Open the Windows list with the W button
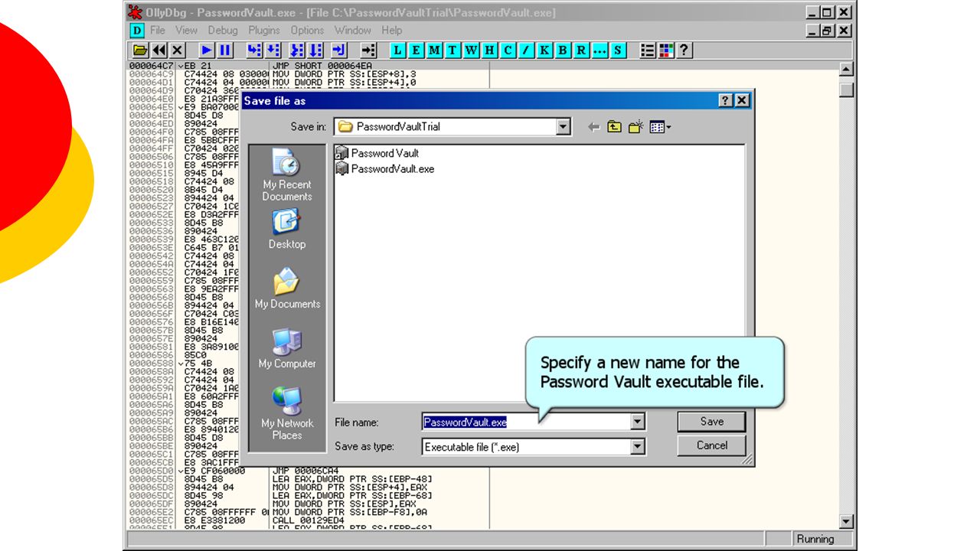Image resolution: width=980 pixels, height=551 pixels. click(471, 51)
